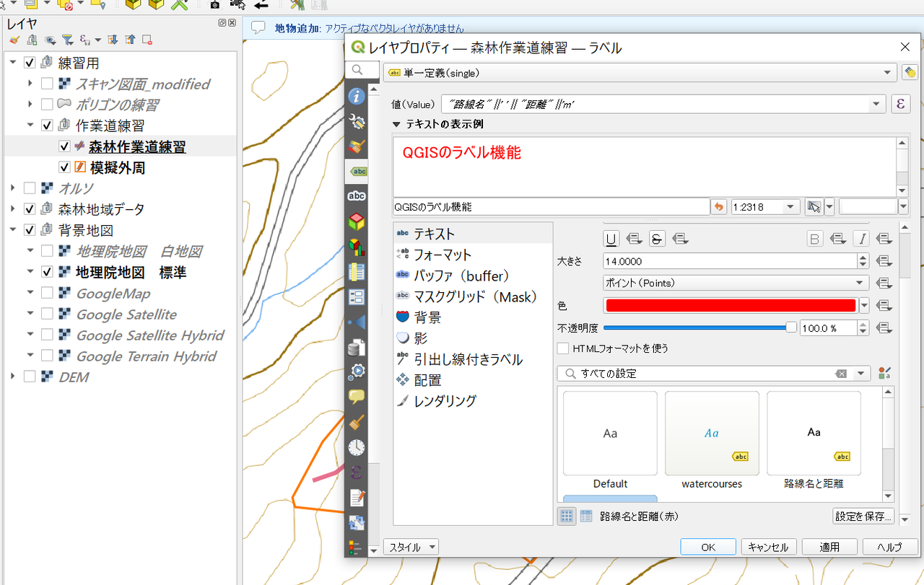This screenshot has height=585, width=924.
Task: Uncheck the 模擬外周 layer checkbox
Action: coord(64,167)
